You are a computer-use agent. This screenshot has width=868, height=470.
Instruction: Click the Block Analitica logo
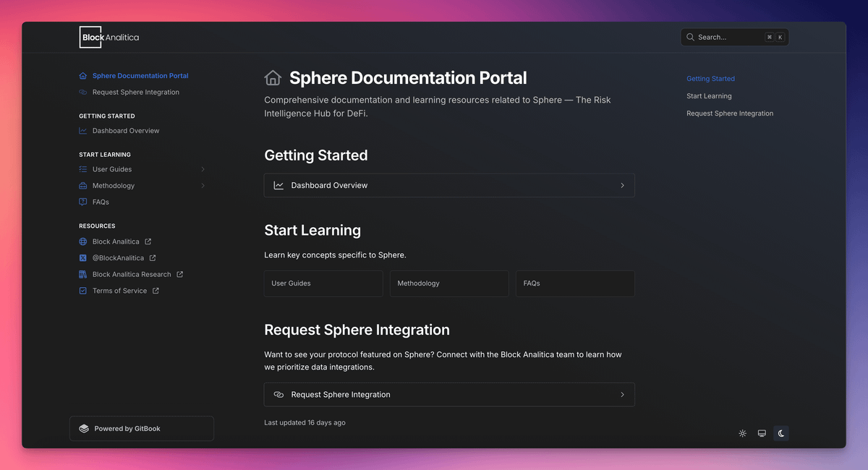click(109, 37)
